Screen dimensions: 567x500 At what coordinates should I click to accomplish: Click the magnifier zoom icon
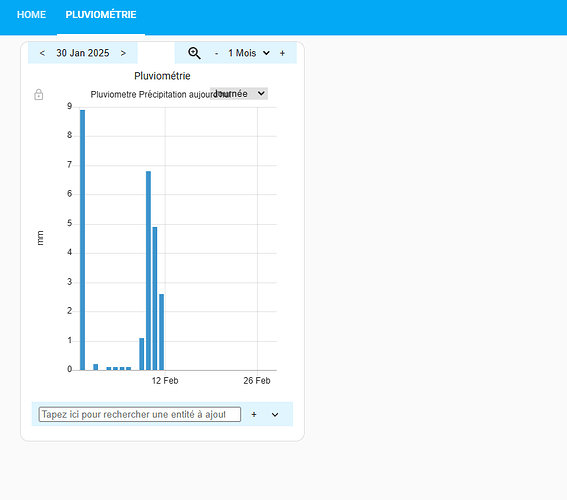[x=194, y=53]
